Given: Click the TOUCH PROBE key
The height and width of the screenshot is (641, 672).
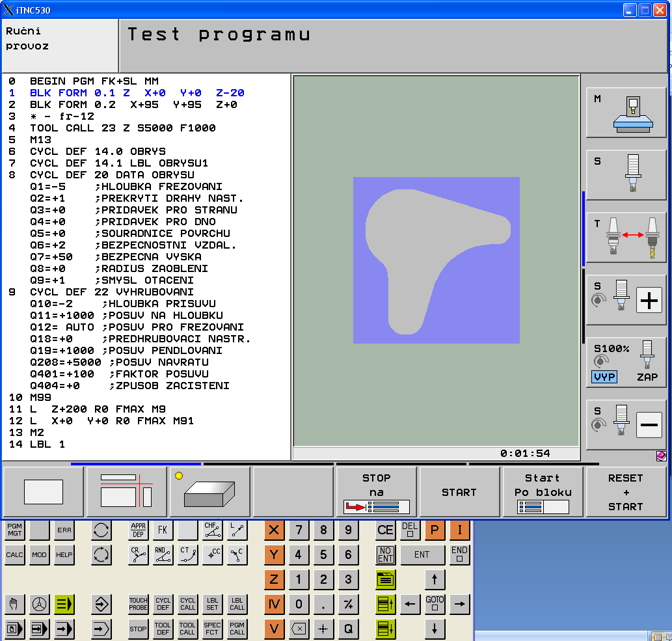Looking at the screenshot, I should pyautogui.click(x=138, y=604).
